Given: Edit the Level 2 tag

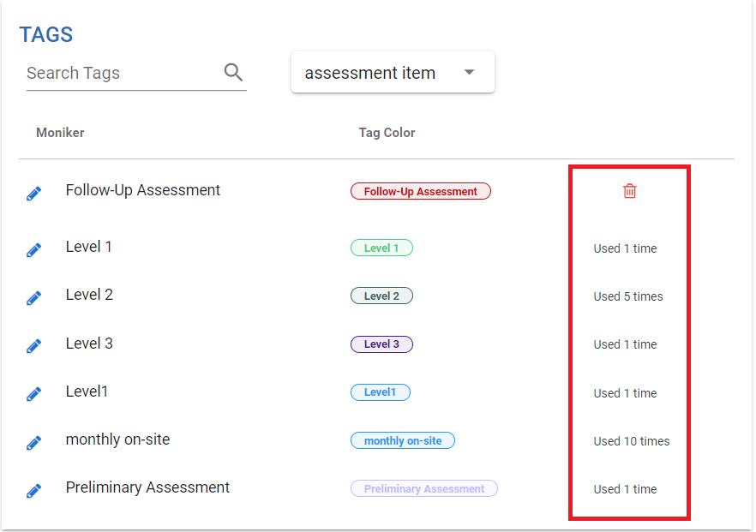Looking at the screenshot, I should (33, 298).
